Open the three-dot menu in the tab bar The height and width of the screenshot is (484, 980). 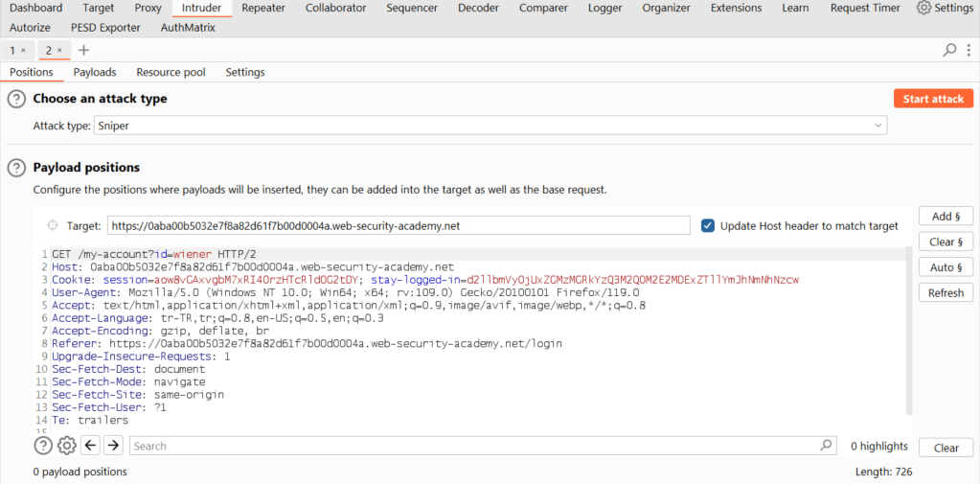click(x=968, y=50)
